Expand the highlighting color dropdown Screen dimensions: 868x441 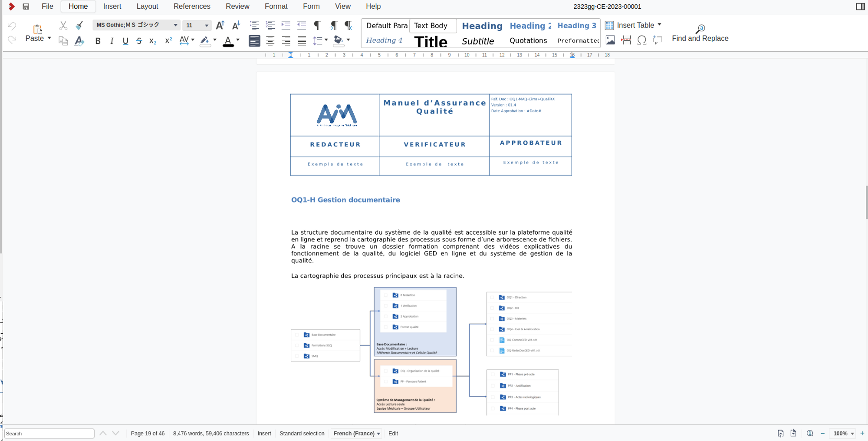[214, 40]
